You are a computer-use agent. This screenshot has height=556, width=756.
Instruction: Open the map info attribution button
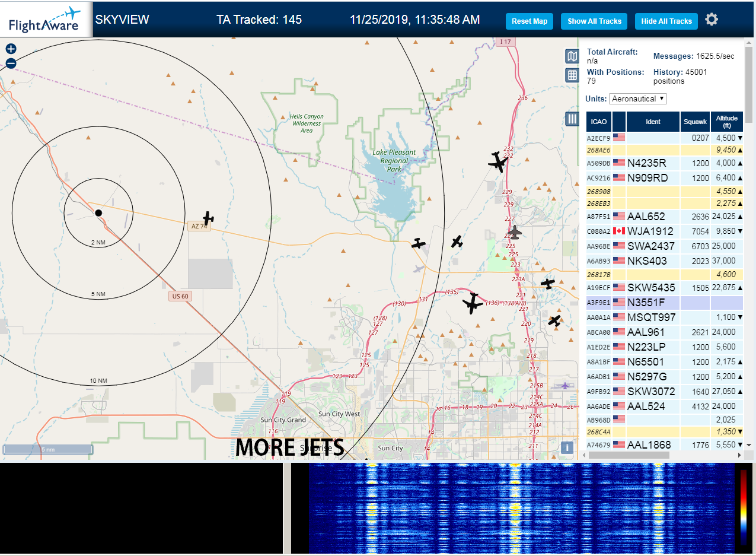click(567, 447)
